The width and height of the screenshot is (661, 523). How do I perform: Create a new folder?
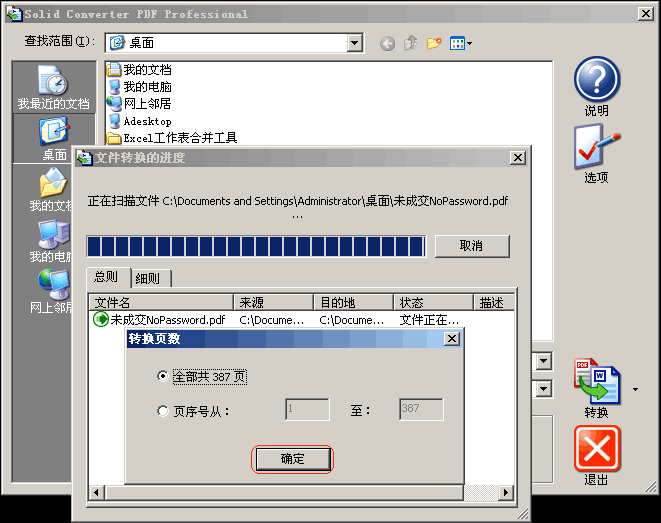(x=434, y=43)
